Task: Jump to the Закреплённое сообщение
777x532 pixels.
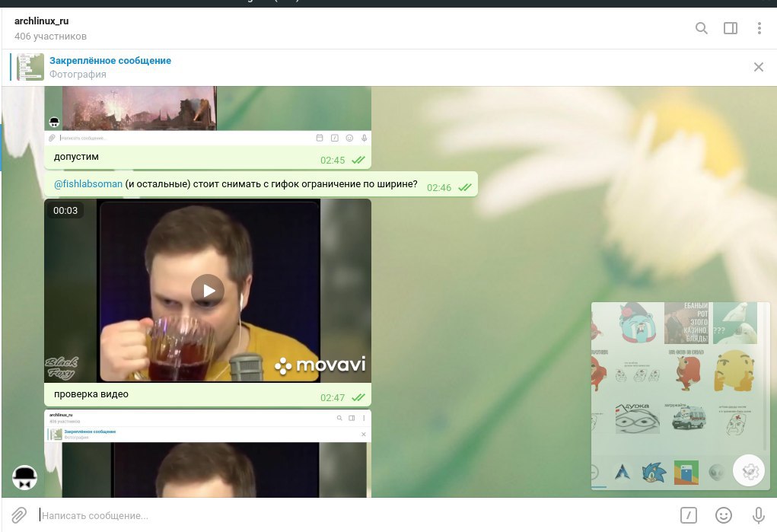Action: [x=110, y=60]
